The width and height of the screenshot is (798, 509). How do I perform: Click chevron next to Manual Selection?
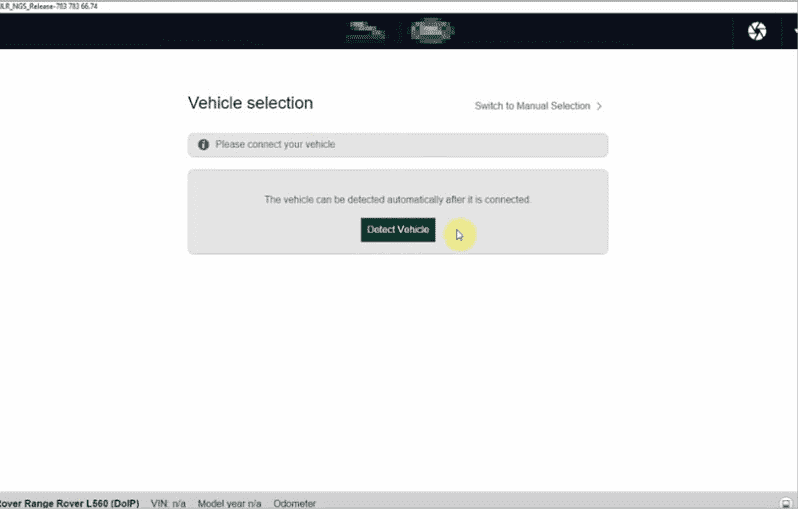(x=599, y=106)
